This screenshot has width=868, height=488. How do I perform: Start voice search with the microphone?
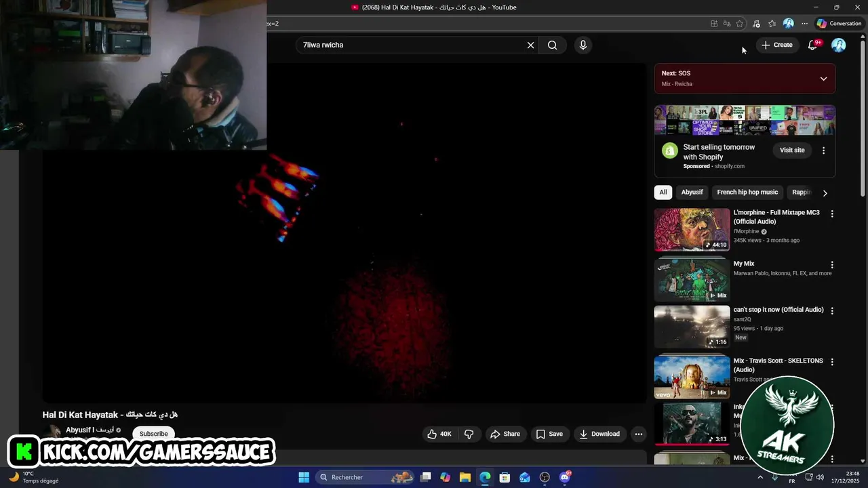coord(583,45)
